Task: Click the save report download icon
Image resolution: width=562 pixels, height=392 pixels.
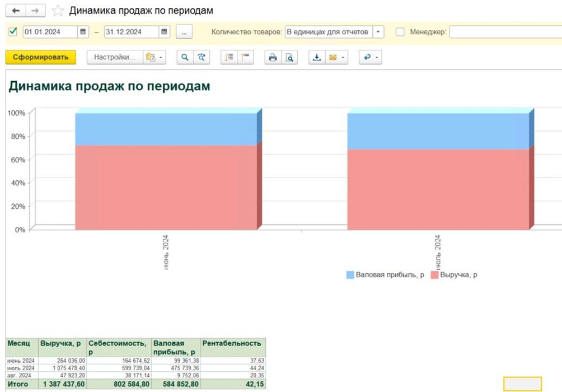Action: [x=317, y=57]
